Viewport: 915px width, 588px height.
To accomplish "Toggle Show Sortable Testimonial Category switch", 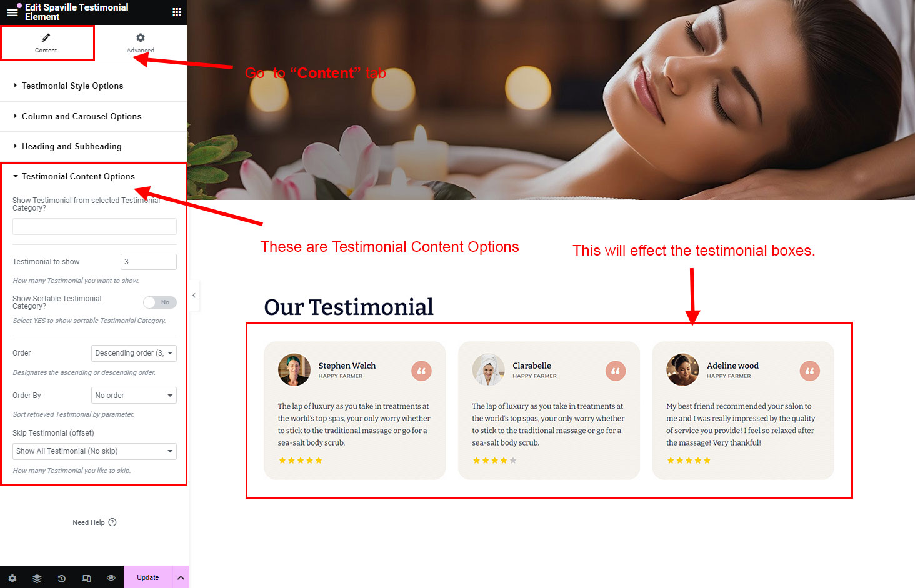I will click(x=160, y=302).
